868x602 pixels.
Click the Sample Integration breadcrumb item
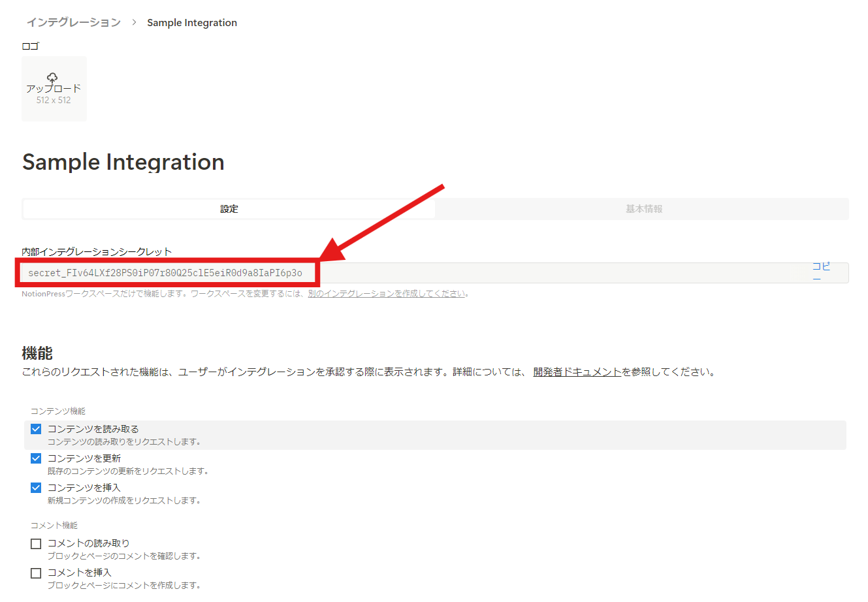pyautogui.click(x=191, y=23)
